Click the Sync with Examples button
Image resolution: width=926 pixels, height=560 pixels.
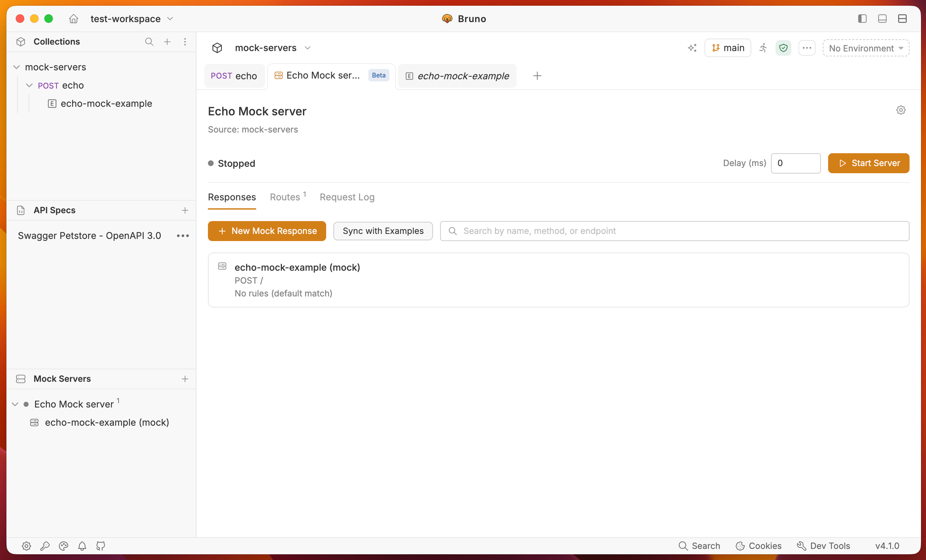(x=383, y=231)
